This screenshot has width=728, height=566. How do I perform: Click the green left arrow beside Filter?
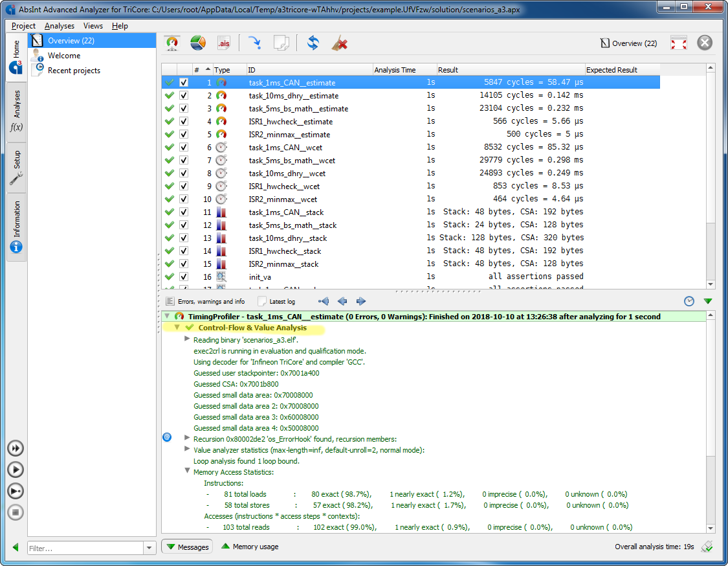click(x=16, y=547)
